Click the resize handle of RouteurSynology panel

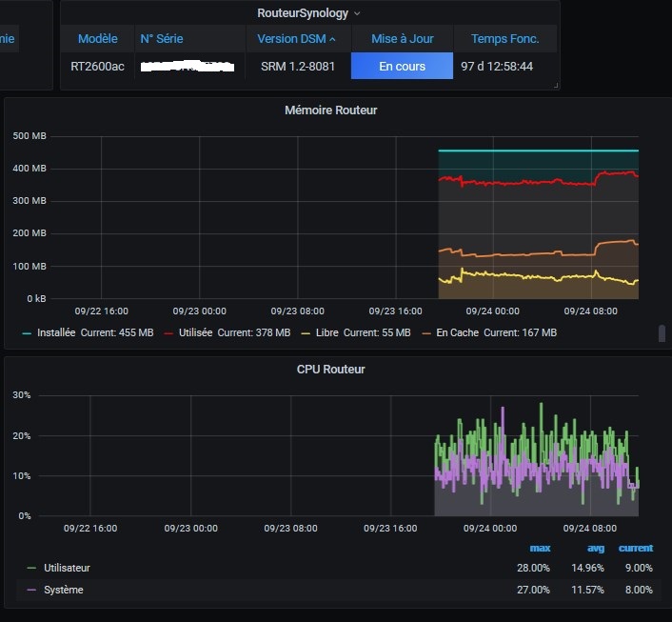pos(556,86)
